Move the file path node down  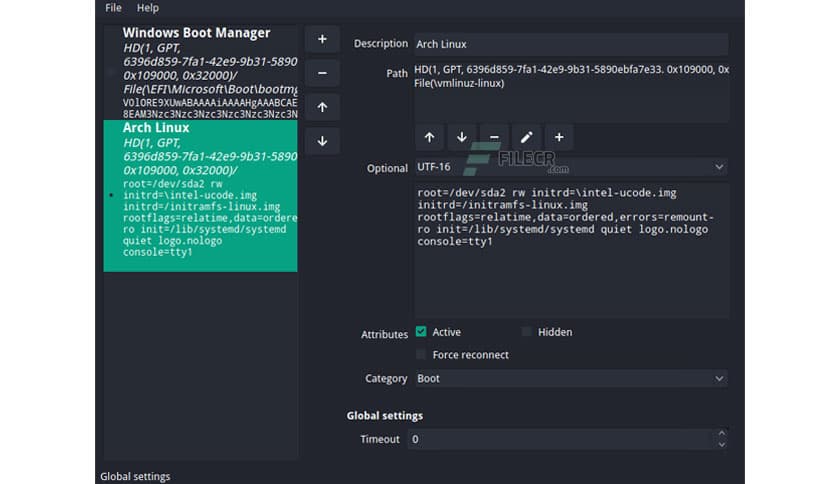tap(462, 137)
